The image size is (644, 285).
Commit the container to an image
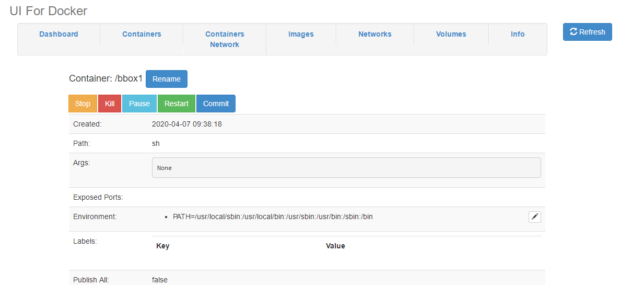216,104
